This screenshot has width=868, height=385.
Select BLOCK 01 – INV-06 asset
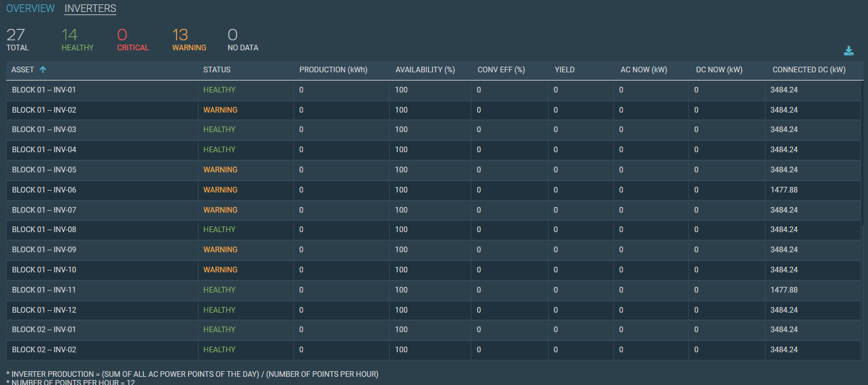pyautogui.click(x=44, y=190)
